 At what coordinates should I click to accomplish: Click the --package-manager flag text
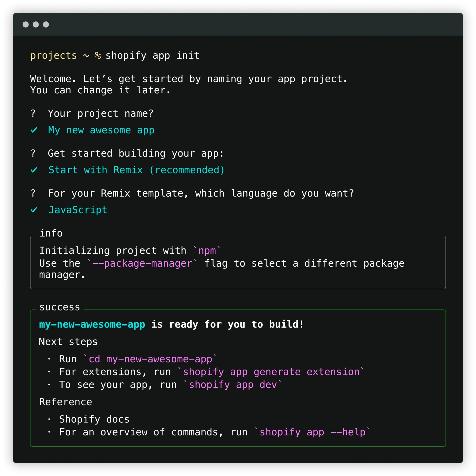tap(142, 263)
